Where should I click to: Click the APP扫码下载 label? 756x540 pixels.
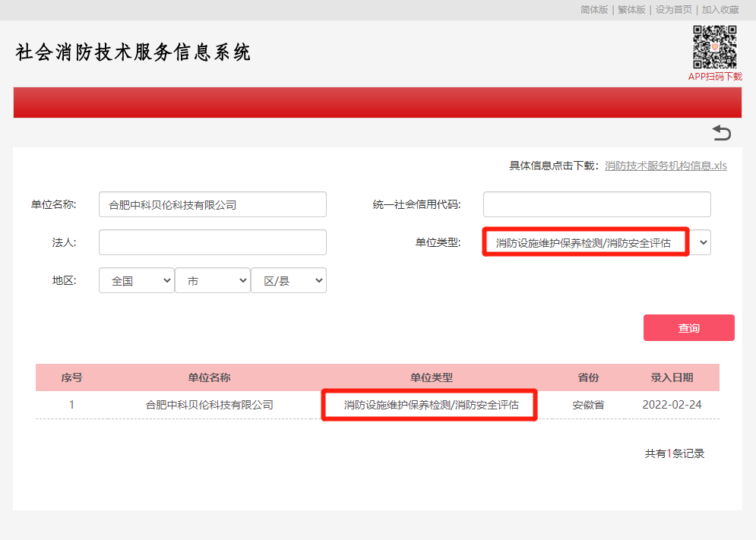pos(715,76)
